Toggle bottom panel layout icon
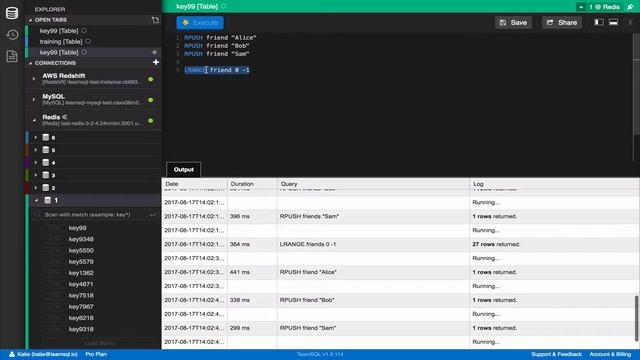 click(x=613, y=22)
